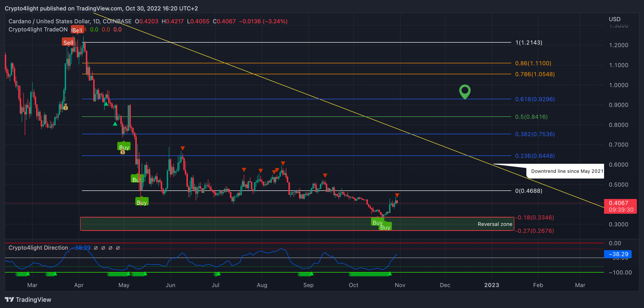
Task: Select the Fibonacci label 0.5(0.8416)
Action: point(531,117)
